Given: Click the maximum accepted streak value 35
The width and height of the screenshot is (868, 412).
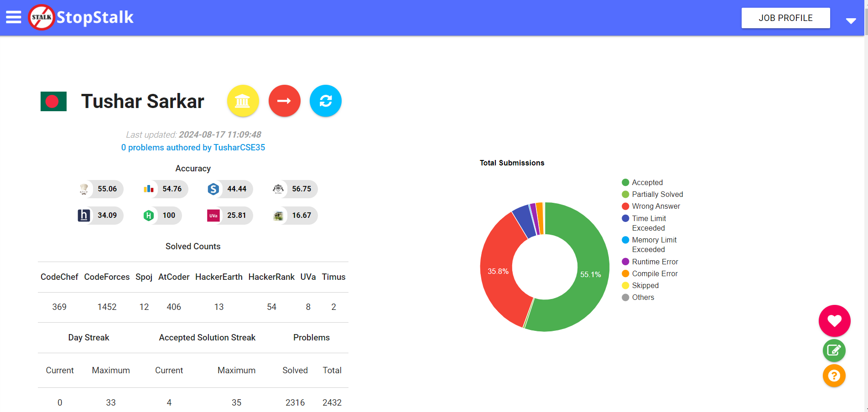Looking at the screenshot, I should [236, 403].
